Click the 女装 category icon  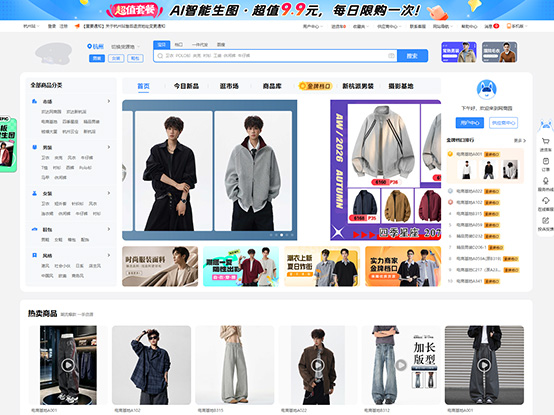[x=35, y=193]
